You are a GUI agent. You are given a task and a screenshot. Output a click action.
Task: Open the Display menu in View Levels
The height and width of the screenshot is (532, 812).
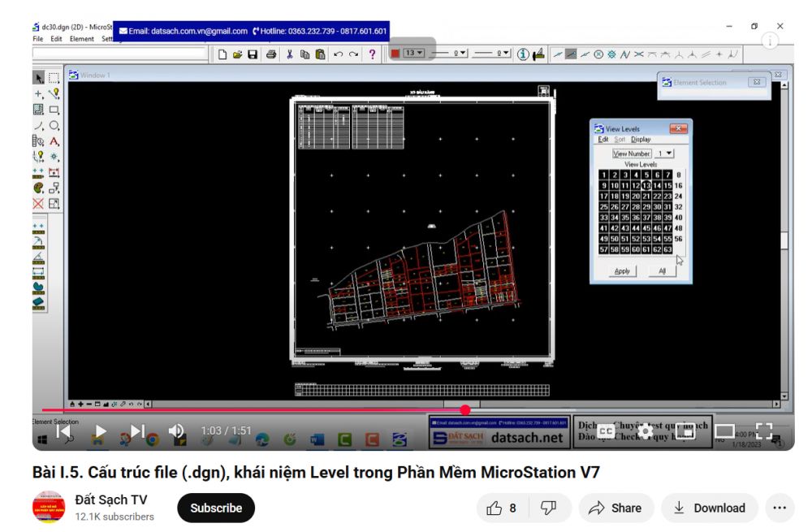pos(641,140)
